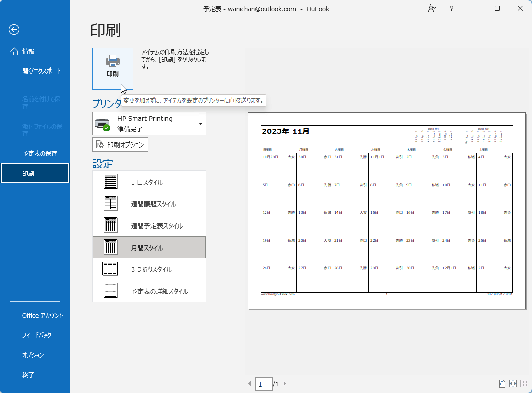Click the calendar print preview page
Viewport: 532px width, 393px height.
387,210
